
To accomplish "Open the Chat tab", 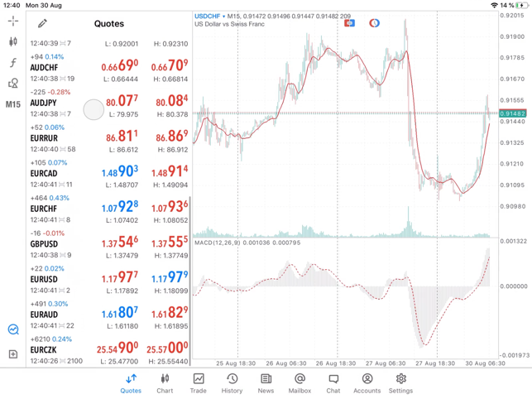I will pyautogui.click(x=333, y=384).
